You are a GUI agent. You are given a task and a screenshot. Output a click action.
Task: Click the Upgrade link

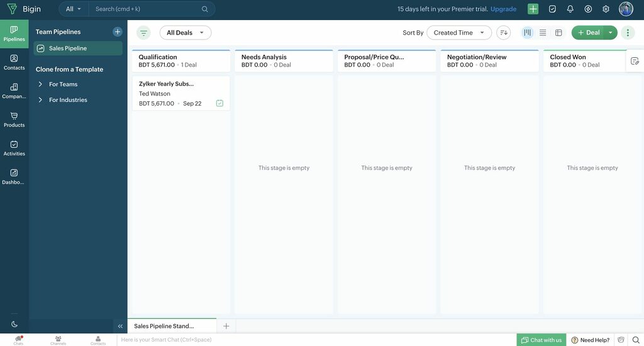503,9
